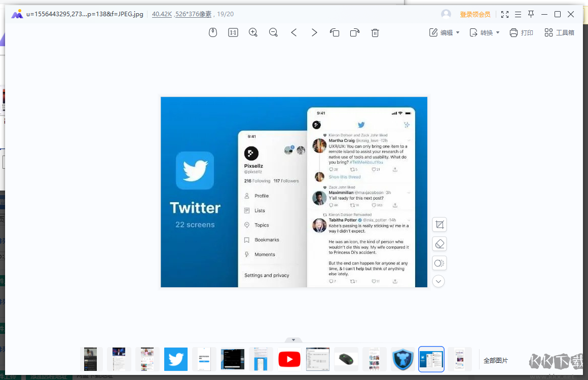This screenshot has width=588, height=380.
Task: Rotate the image counterclockwise
Action: tap(335, 32)
